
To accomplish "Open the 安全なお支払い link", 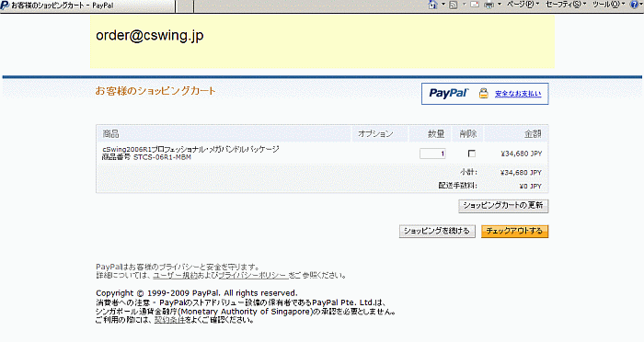I will [518, 94].
